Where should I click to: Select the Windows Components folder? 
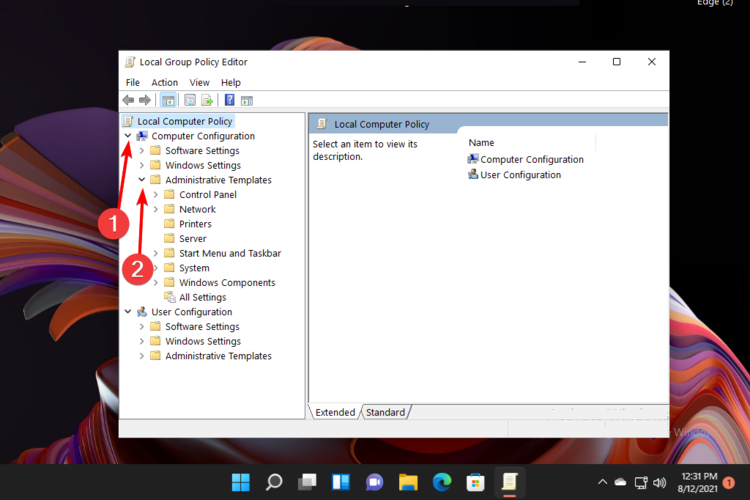[x=227, y=283]
